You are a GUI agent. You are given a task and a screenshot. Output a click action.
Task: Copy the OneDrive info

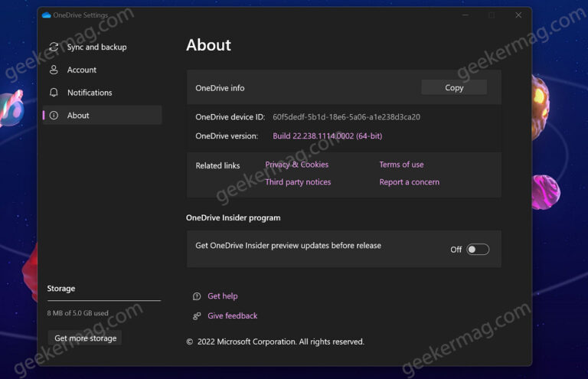click(x=454, y=87)
